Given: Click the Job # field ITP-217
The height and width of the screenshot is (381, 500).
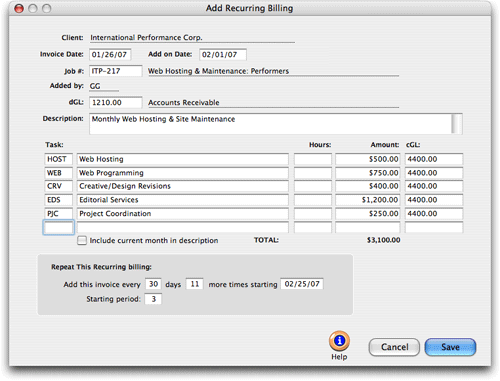Looking at the screenshot, I should [116, 71].
